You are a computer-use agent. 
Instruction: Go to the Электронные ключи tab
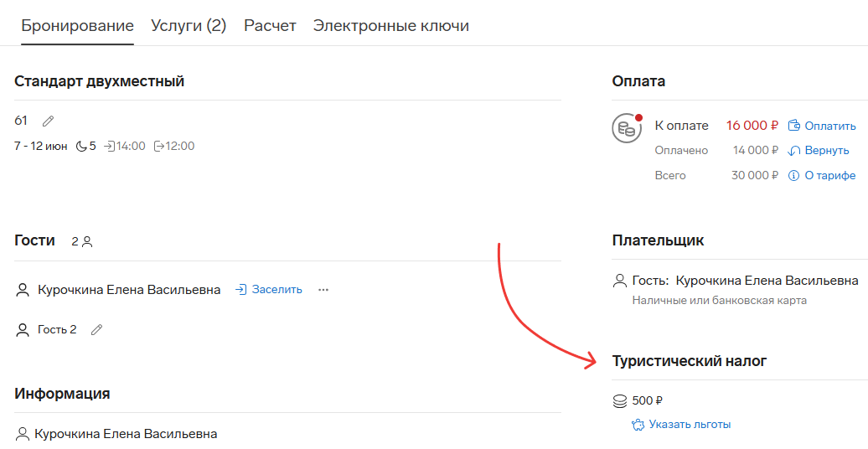point(390,25)
